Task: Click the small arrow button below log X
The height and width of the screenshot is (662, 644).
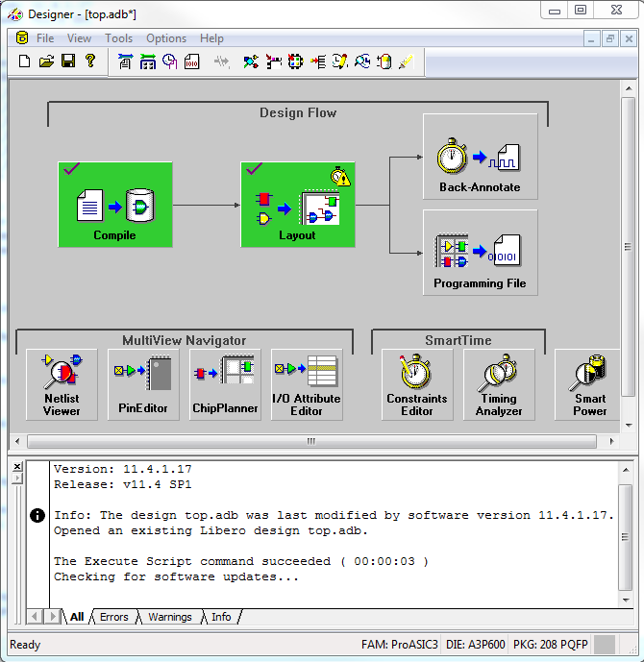Action: coord(17,478)
